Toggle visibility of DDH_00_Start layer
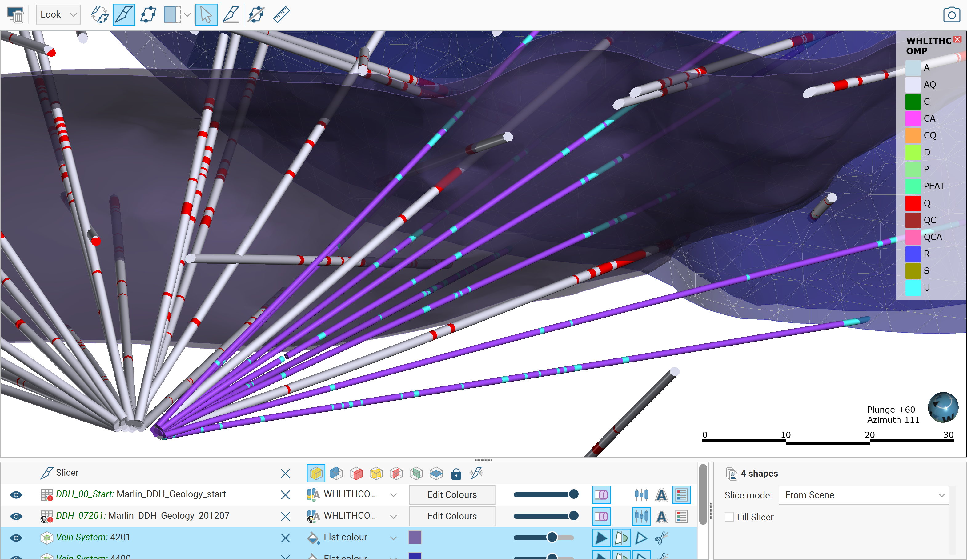This screenshot has height=560, width=967. tap(16, 495)
